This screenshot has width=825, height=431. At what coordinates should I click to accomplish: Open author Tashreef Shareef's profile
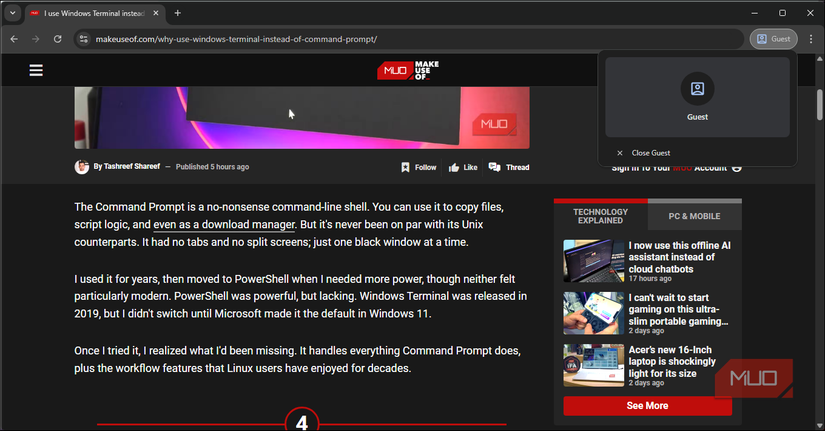(132, 166)
